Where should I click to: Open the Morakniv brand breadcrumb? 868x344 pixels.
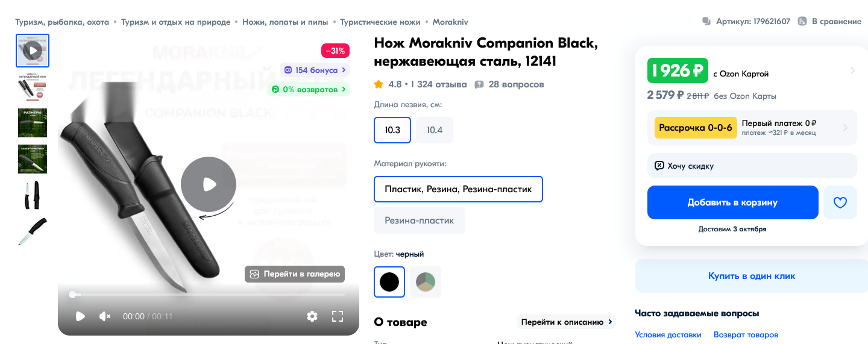click(x=450, y=22)
